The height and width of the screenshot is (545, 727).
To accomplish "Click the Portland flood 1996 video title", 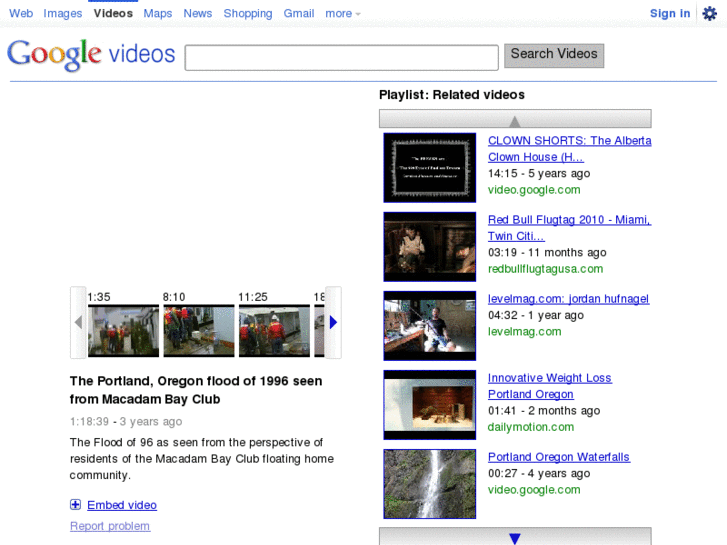I will pyautogui.click(x=196, y=390).
